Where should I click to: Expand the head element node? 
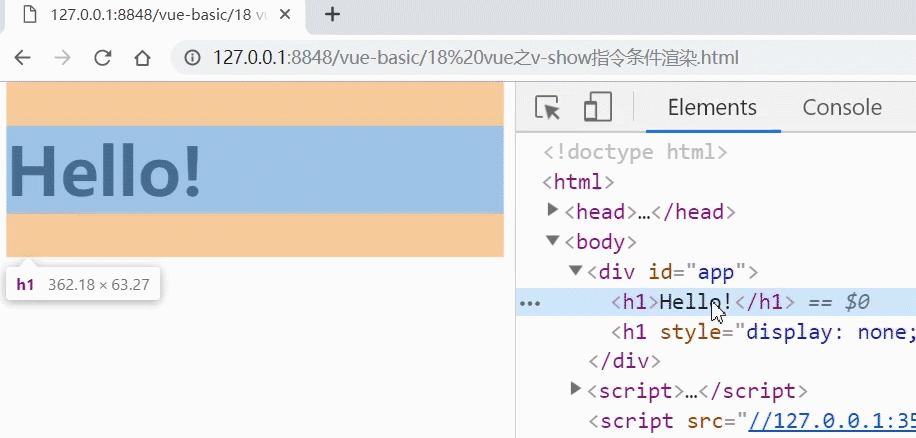553,210
